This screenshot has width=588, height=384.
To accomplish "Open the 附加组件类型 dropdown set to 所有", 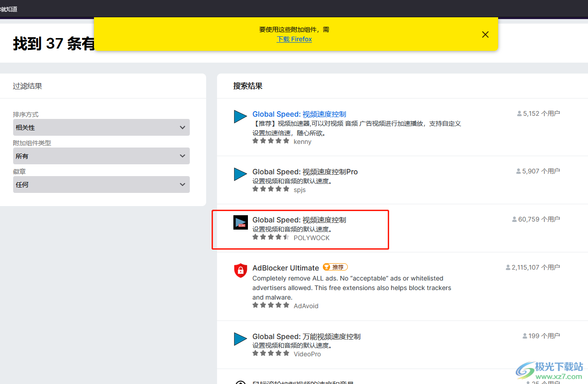I will [101, 156].
